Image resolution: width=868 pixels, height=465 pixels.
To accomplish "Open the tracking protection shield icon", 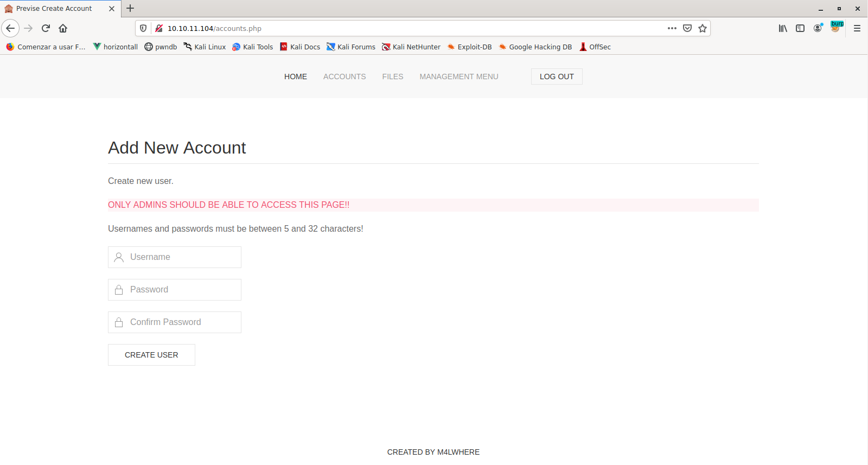I will point(143,28).
